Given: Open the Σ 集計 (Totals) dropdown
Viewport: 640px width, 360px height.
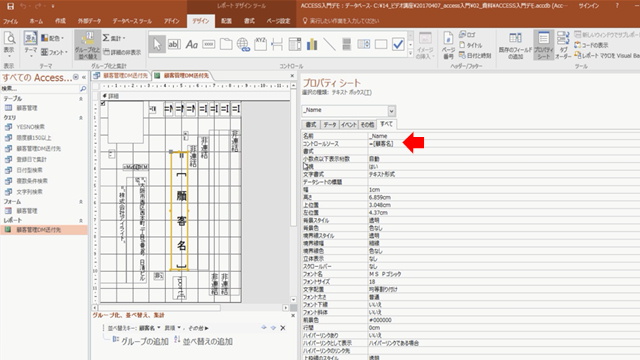Looking at the screenshot, I should [x=114, y=38].
